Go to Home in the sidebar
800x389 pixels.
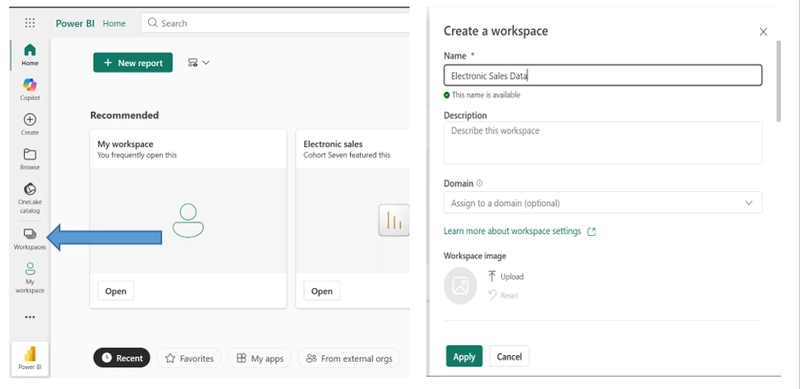coord(30,55)
